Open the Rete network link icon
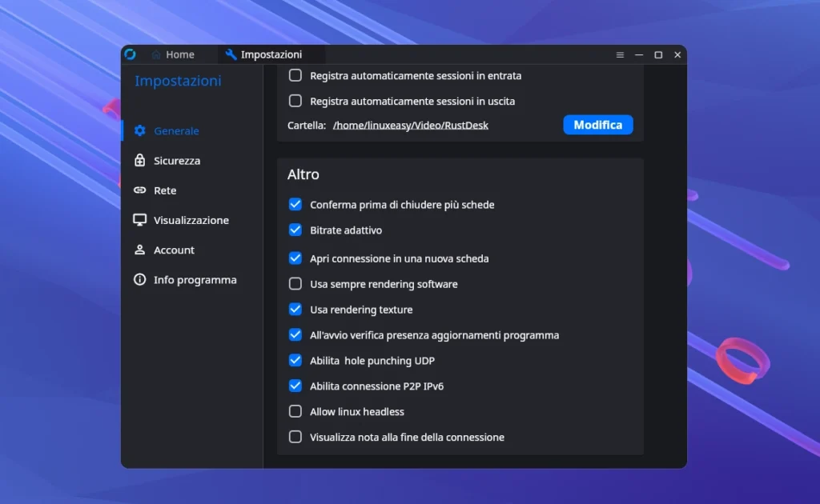Screen dimensions: 820x504 (139, 190)
